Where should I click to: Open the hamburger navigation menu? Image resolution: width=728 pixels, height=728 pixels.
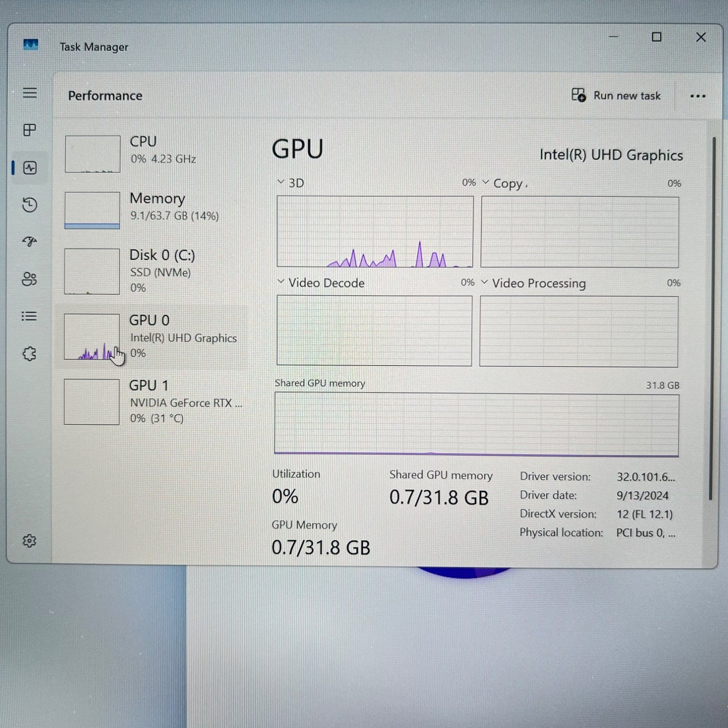(x=30, y=93)
